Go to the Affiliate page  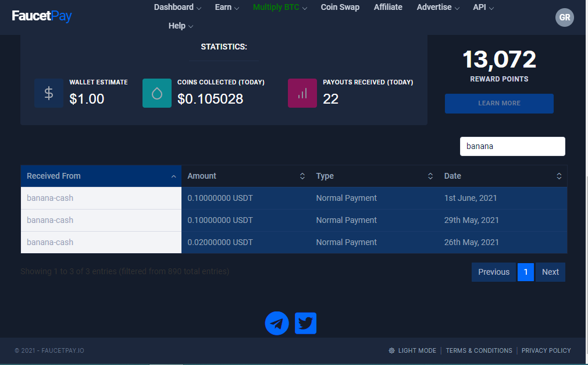coord(388,7)
